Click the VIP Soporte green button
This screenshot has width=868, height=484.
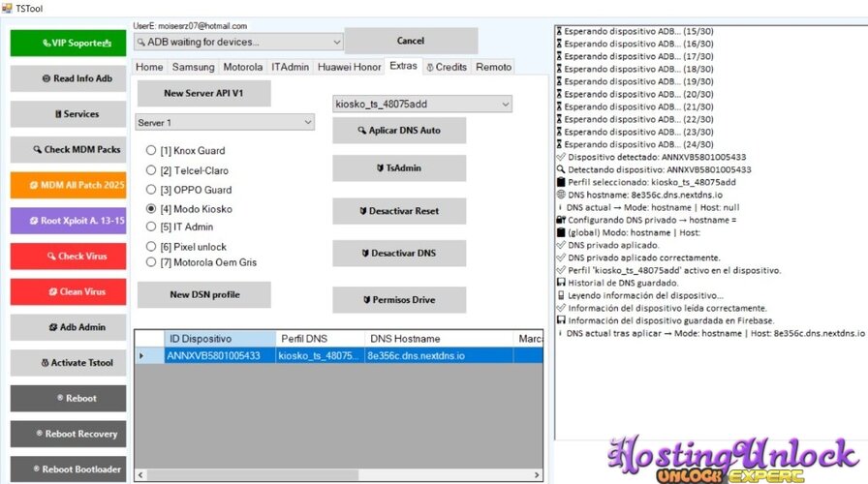pos(68,44)
